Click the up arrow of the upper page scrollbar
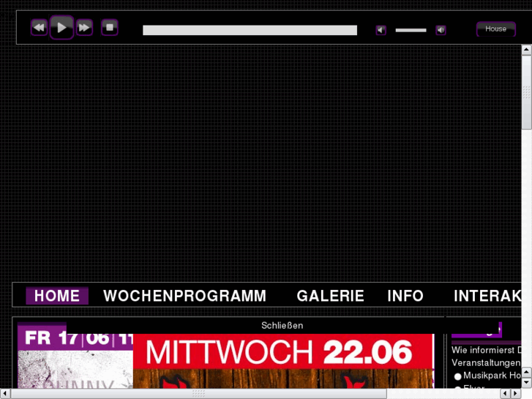 pyautogui.click(x=527, y=50)
